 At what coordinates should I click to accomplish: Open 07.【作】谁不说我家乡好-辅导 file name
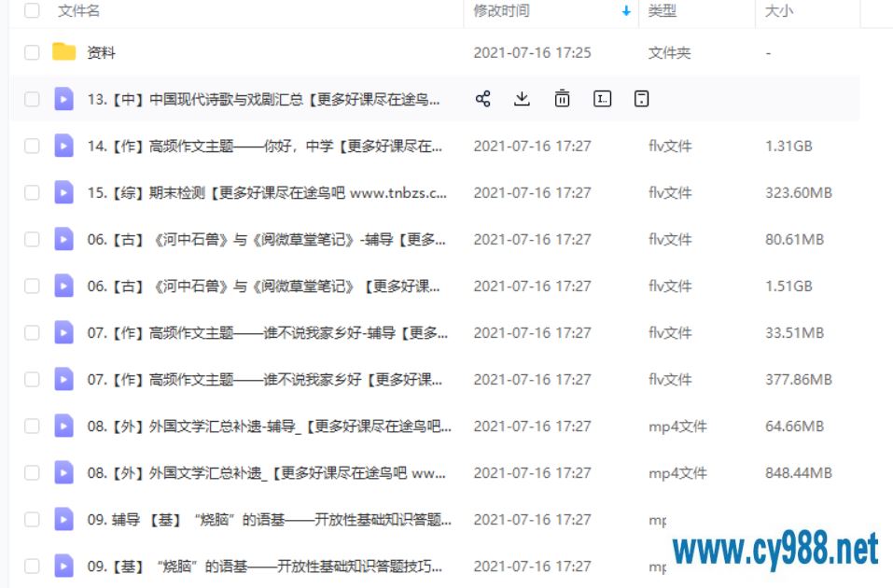pos(267,333)
